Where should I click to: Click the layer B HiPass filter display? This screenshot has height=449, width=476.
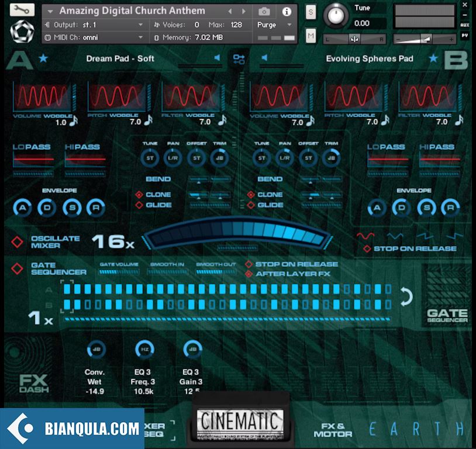pos(440,160)
